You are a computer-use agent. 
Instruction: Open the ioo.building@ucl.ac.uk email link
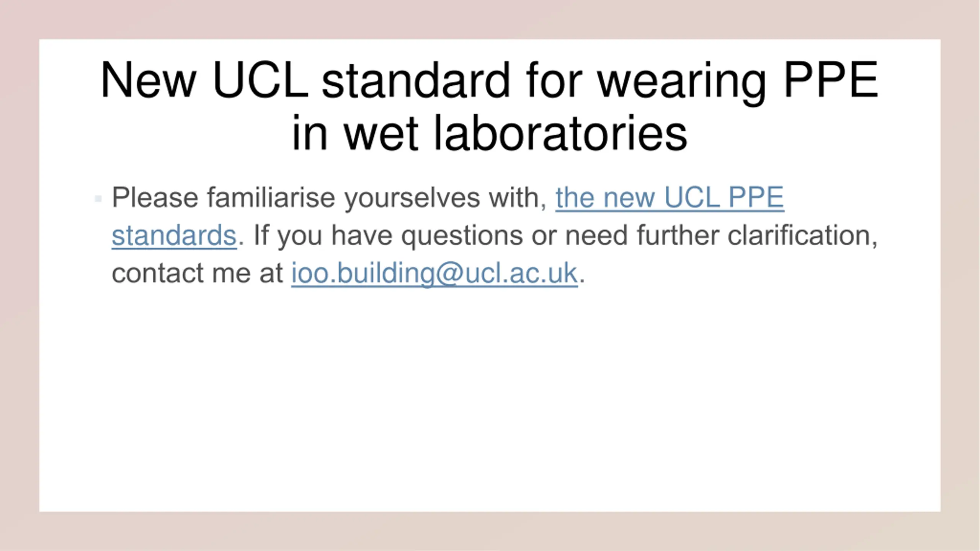(434, 273)
